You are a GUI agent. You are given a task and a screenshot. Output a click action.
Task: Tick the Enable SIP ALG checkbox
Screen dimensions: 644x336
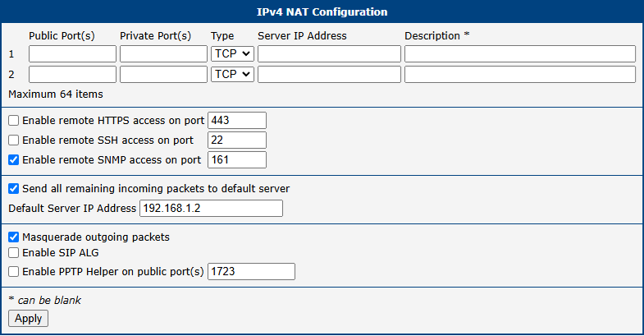14,253
